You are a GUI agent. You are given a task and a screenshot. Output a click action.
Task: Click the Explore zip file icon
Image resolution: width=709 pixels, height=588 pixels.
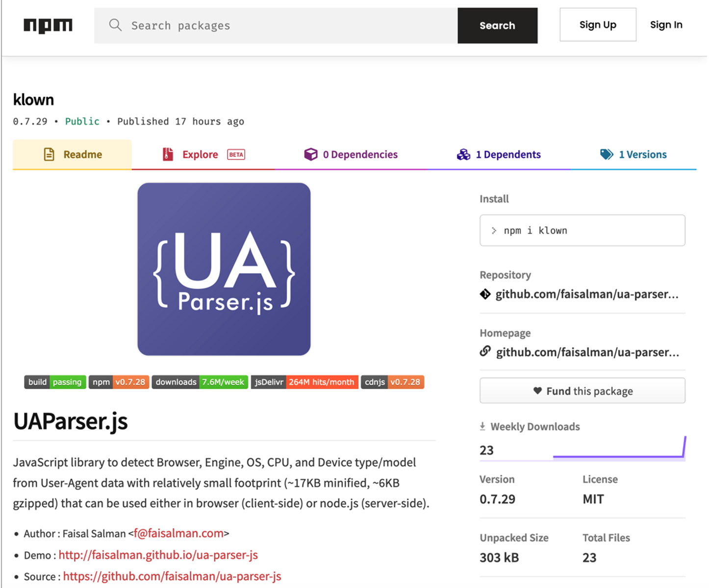168,154
